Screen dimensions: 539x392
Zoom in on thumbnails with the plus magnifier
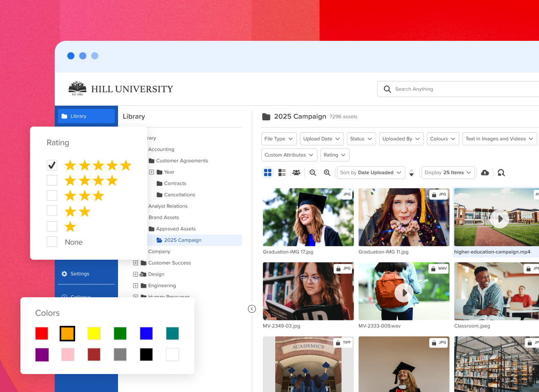[327, 172]
